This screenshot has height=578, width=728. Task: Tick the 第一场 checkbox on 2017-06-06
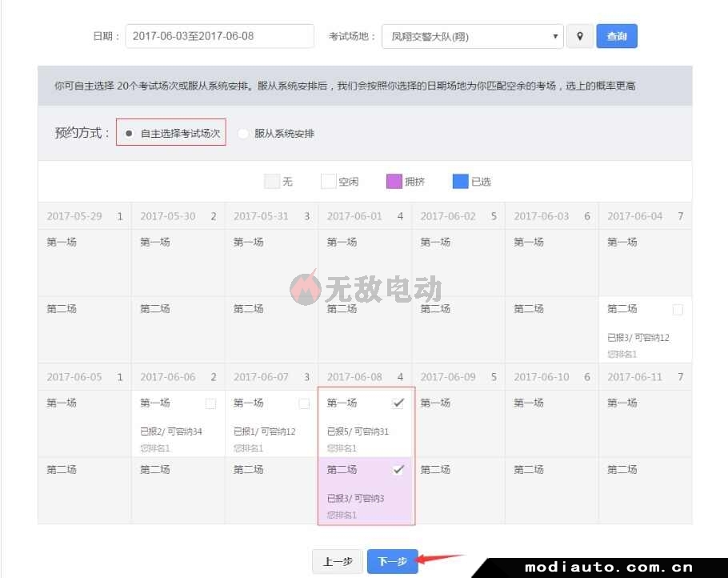[x=210, y=403]
